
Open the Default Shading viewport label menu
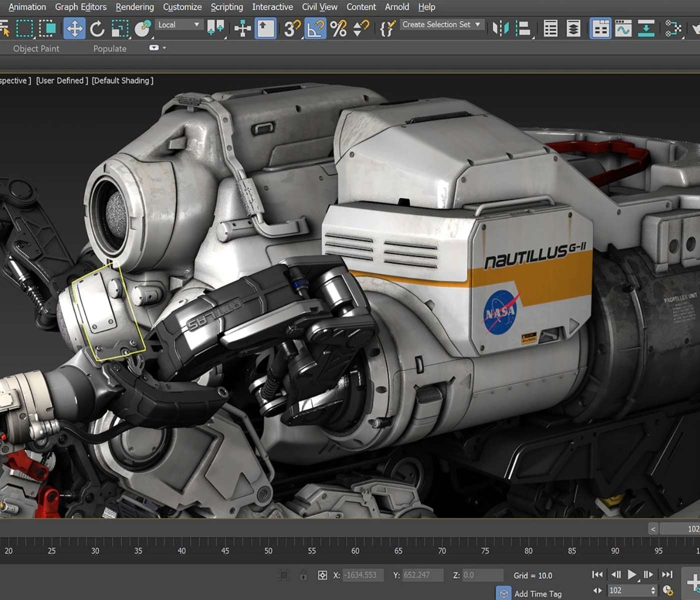click(122, 80)
